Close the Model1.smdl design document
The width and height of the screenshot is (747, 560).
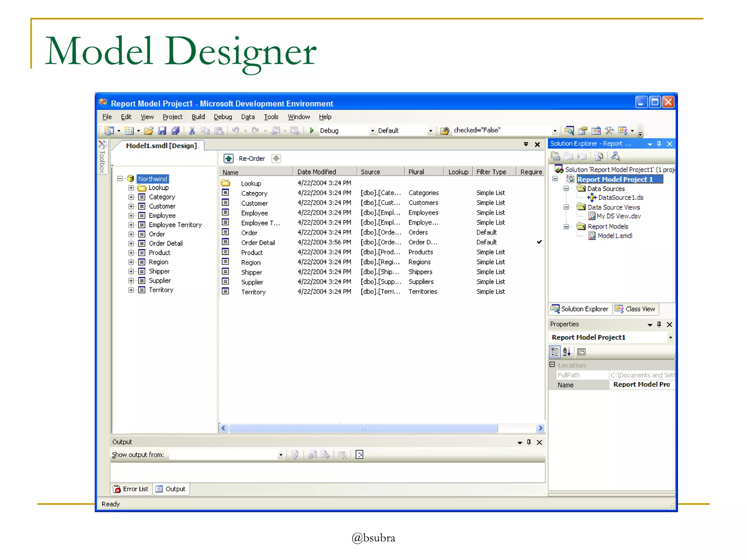click(537, 144)
